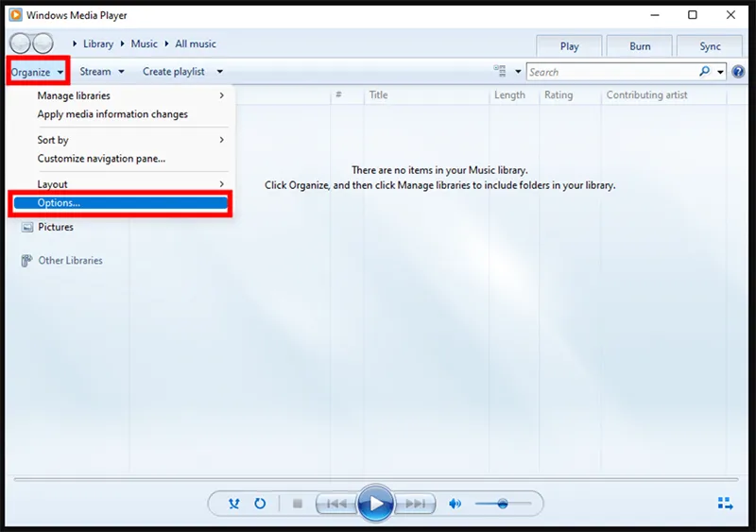Choose Manage libraries from the menu
Image resolution: width=756 pixels, height=532 pixels.
tap(123, 95)
